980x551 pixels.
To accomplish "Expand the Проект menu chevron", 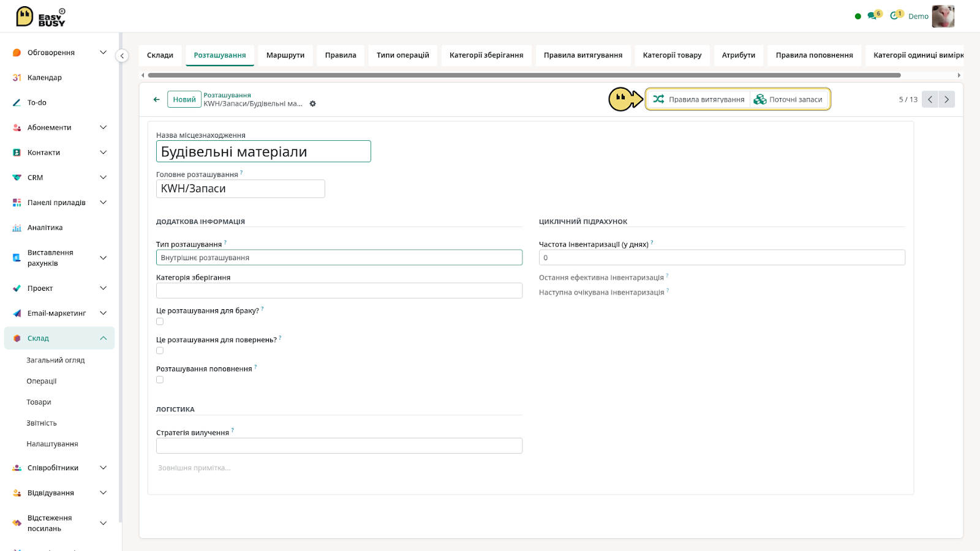I will (x=104, y=288).
